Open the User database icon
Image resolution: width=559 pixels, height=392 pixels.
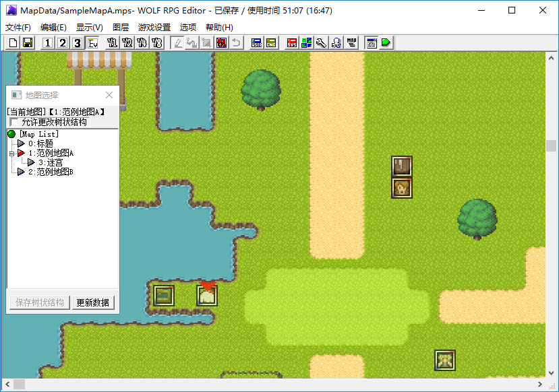pyautogui.click(x=256, y=43)
